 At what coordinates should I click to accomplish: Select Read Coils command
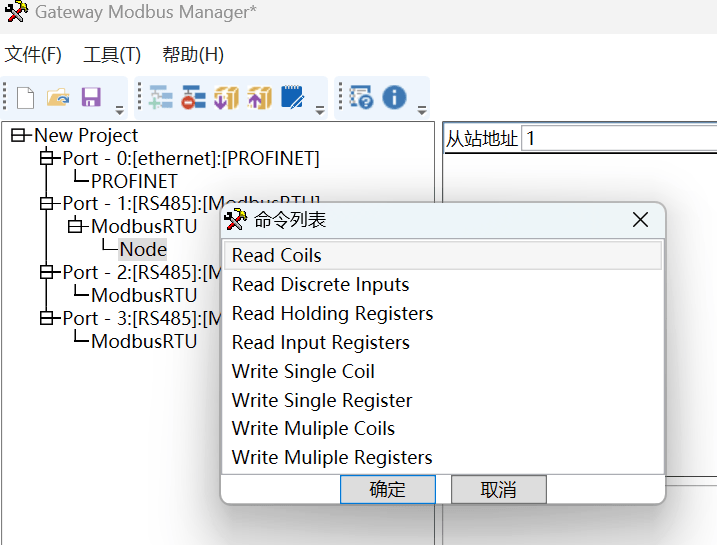click(443, 255)
